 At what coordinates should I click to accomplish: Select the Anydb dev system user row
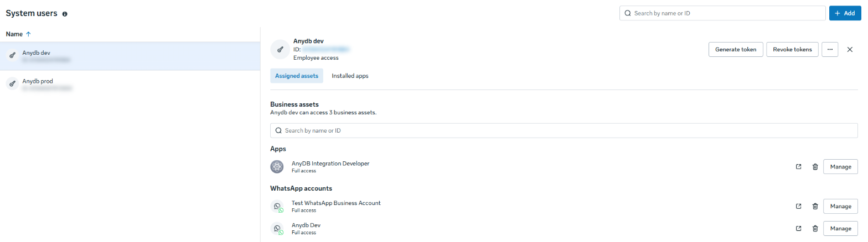130,56
